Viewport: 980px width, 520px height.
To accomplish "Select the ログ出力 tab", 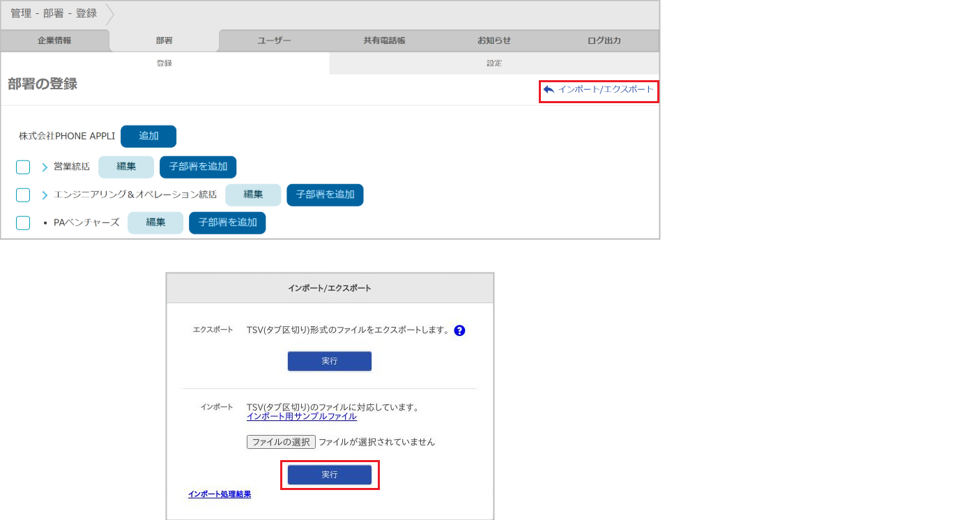I will 604,40.
